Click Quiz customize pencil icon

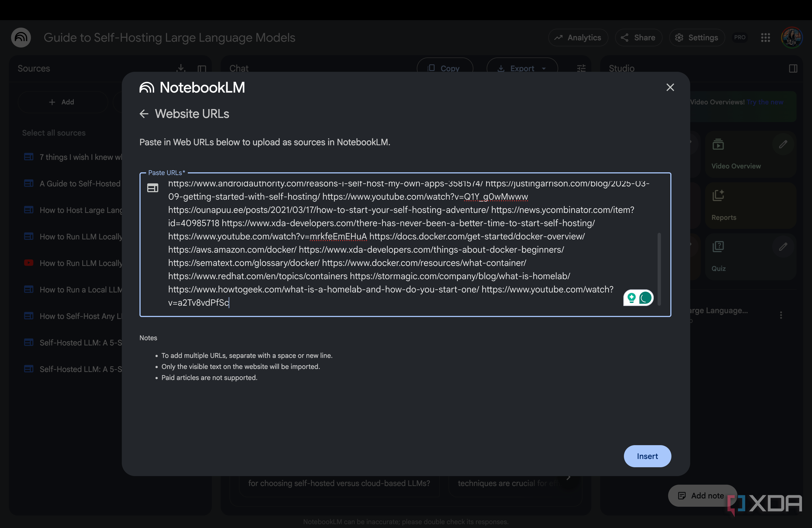coord(783,247)
